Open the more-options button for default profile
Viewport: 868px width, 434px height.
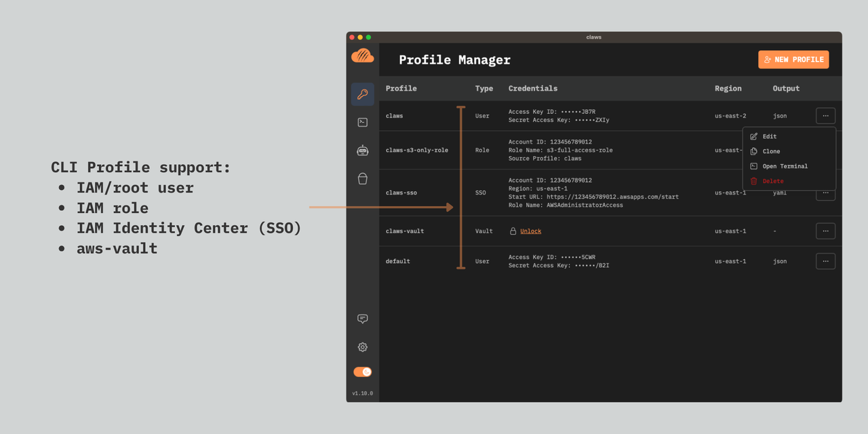click(x=825, y=261)
